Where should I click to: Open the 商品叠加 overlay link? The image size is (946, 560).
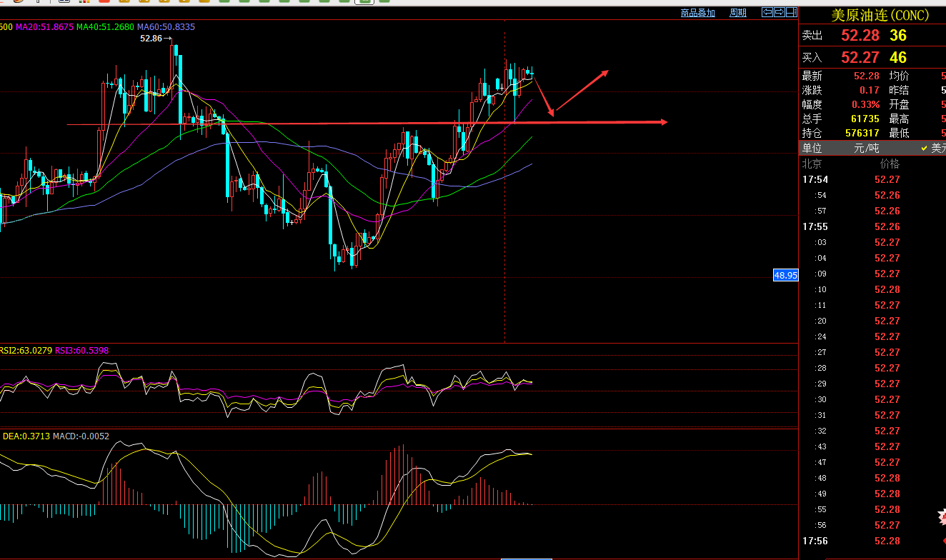(x=697, y=13)
